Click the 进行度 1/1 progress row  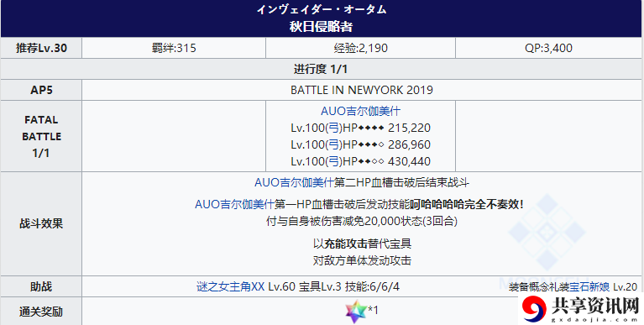point(322,69)
